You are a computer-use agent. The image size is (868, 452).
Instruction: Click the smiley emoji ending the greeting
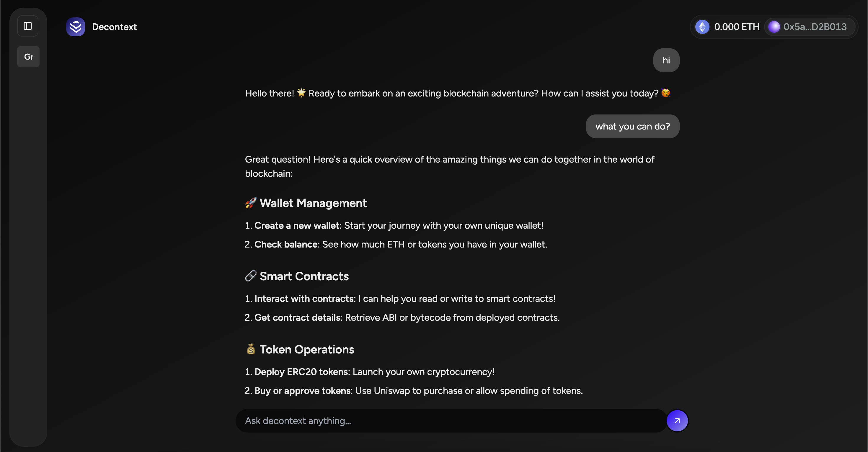pyautogui.click(x=665, y=93)
